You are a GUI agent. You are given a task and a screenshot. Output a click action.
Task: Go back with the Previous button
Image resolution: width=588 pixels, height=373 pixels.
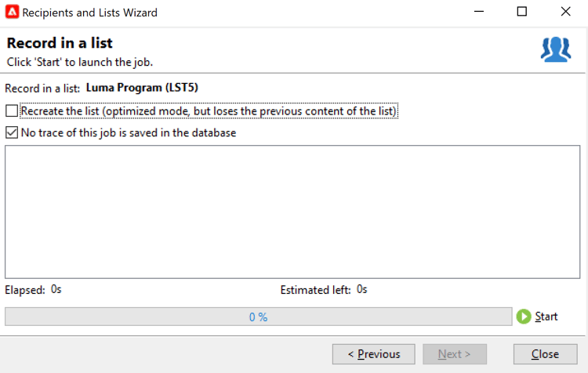[x=373, y=354]
